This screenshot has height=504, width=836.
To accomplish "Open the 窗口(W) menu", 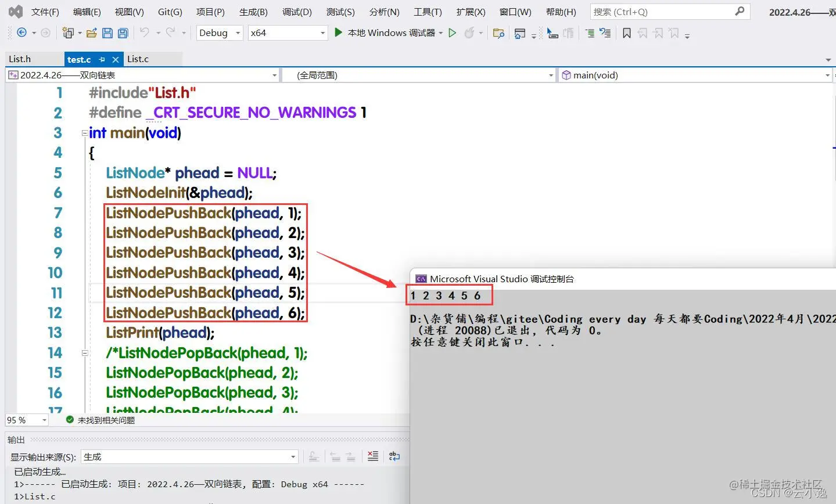I will tap(515, 12).
